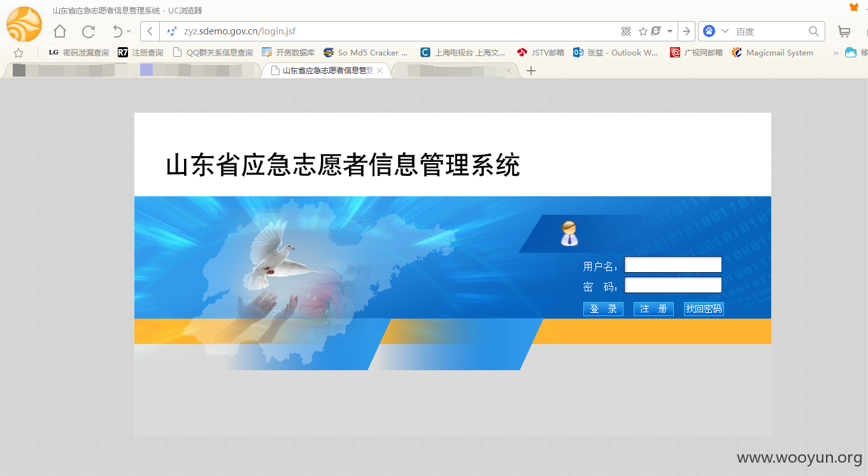Switch to the second blurred tab
The height and width of the screenshot is (476, 868).
pos(197,71)
